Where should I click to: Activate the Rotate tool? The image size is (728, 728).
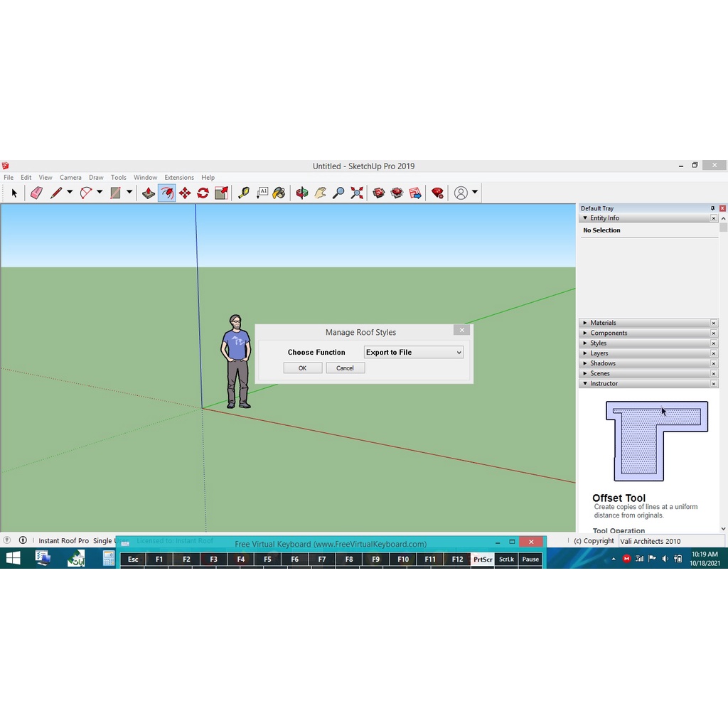click(x=203, y=193)
